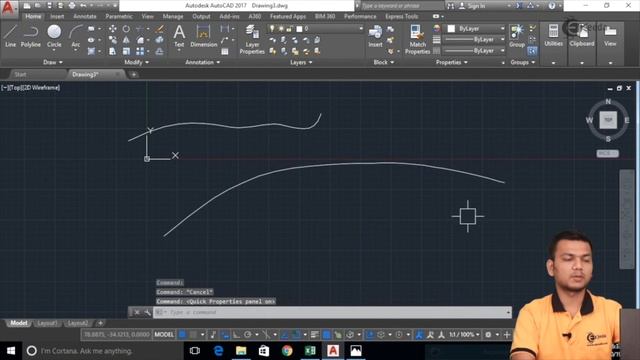Click the Copy tool in Modify panel
640x360 pixels.
(113, 40)
